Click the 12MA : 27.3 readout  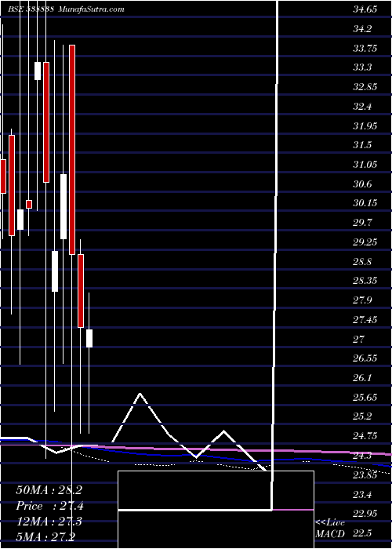49,522
